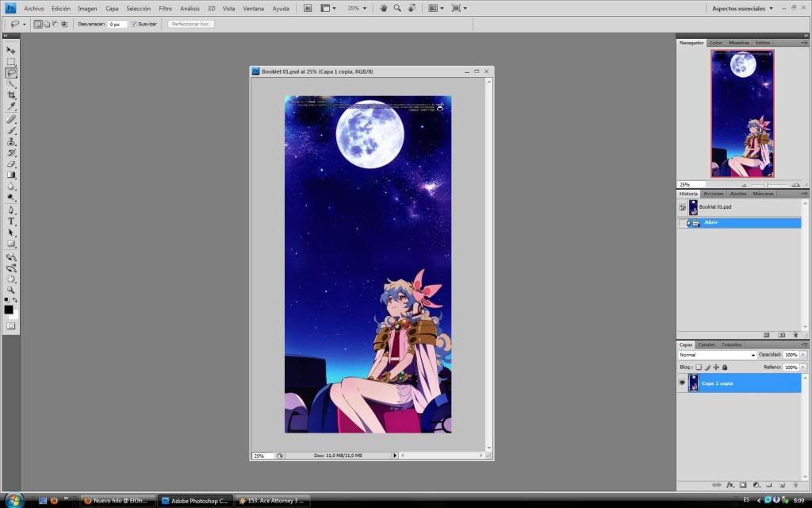Toggle Quick Mask mode

11,326
